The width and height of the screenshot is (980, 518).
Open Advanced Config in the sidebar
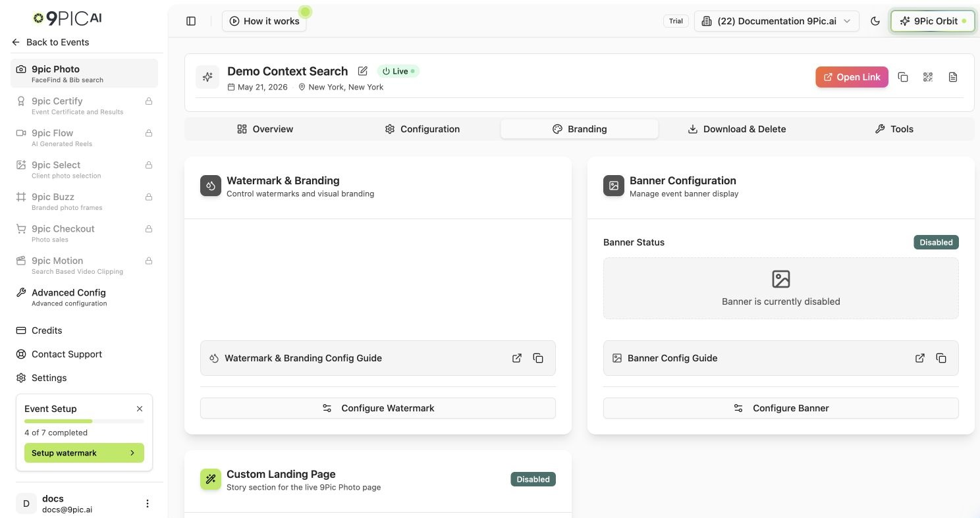point(84,297)
